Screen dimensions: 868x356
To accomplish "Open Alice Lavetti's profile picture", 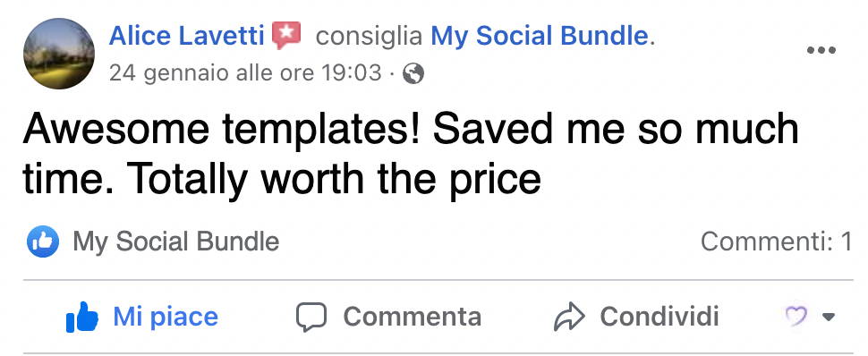I will (59, 54).
